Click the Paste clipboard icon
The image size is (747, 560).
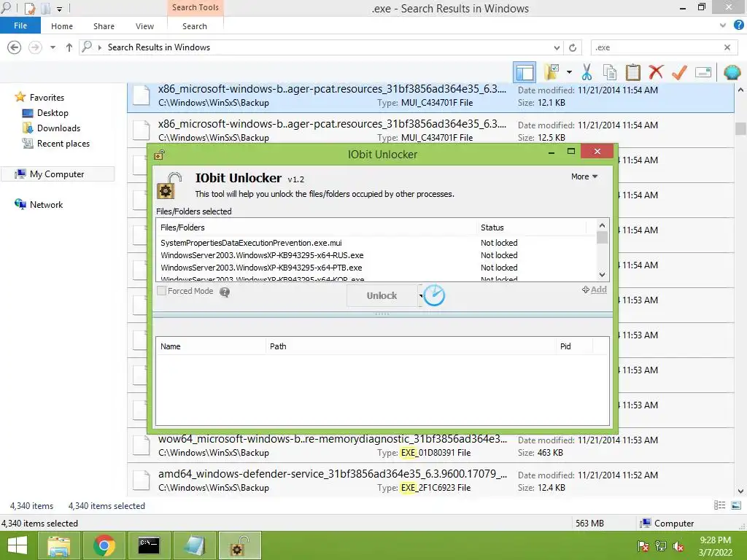[x=632, y=72]
